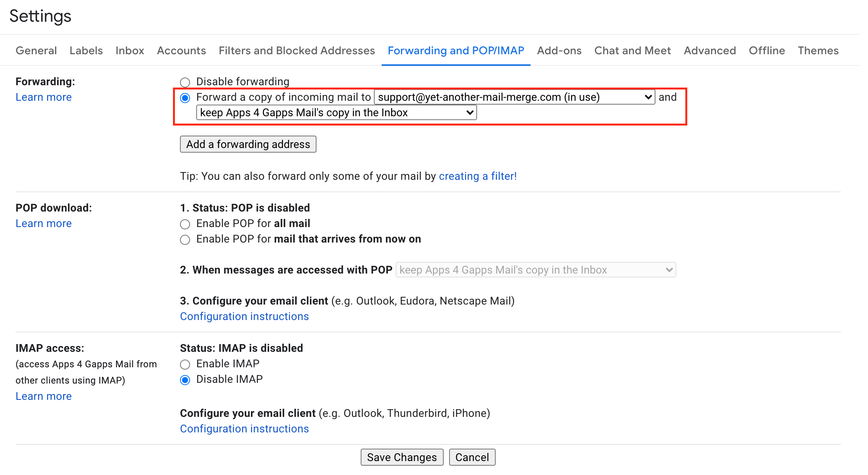Screen dimensions: 868x475
Task: Click the Cancel button
Action: [x=472, y=457]
